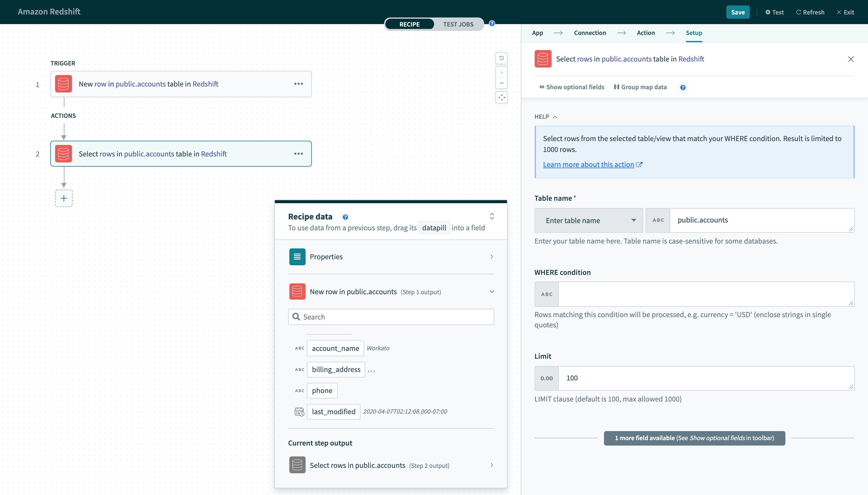
Task: Zoom in on the recipe canvas
Action: [501, 72]
